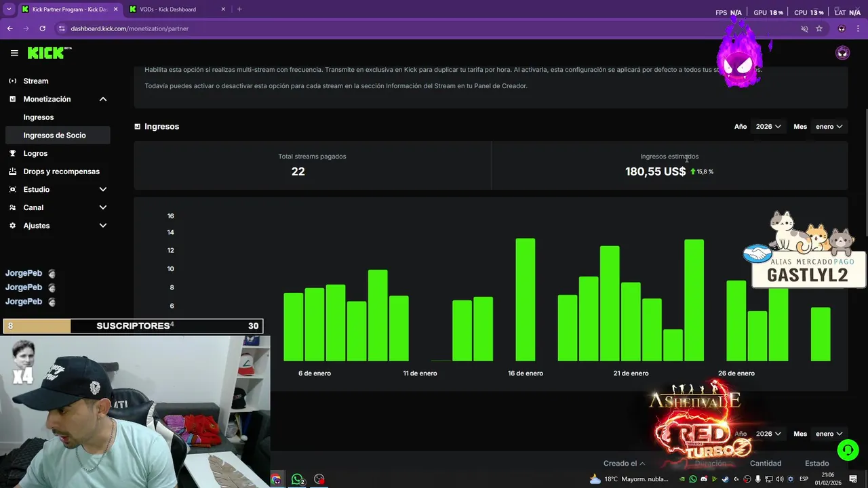Bookmark this page with star icon
Viewport: 868px width, 488px height.
(819, 28)
